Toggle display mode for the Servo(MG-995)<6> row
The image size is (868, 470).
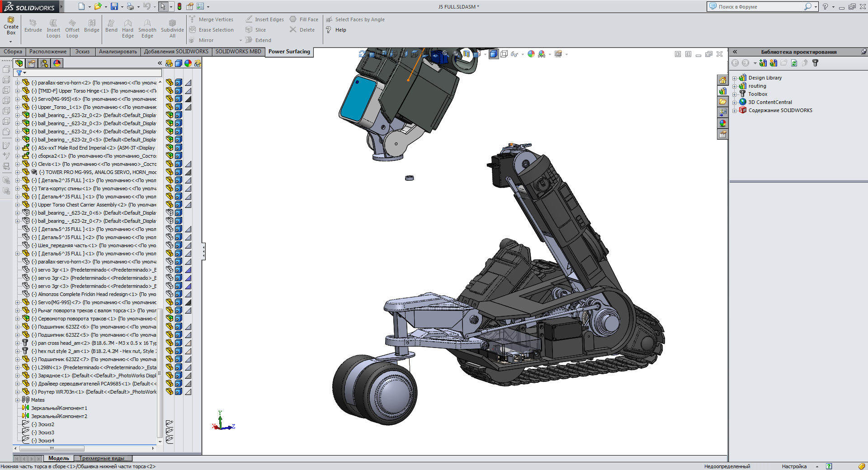click(x=179, y=99)
